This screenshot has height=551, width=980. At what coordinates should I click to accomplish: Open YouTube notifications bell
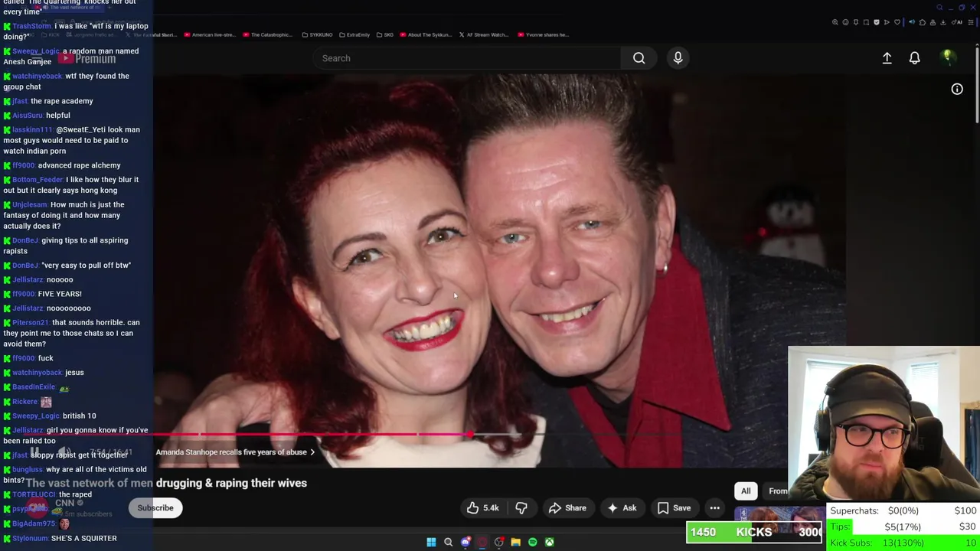(x=914, y=58)
